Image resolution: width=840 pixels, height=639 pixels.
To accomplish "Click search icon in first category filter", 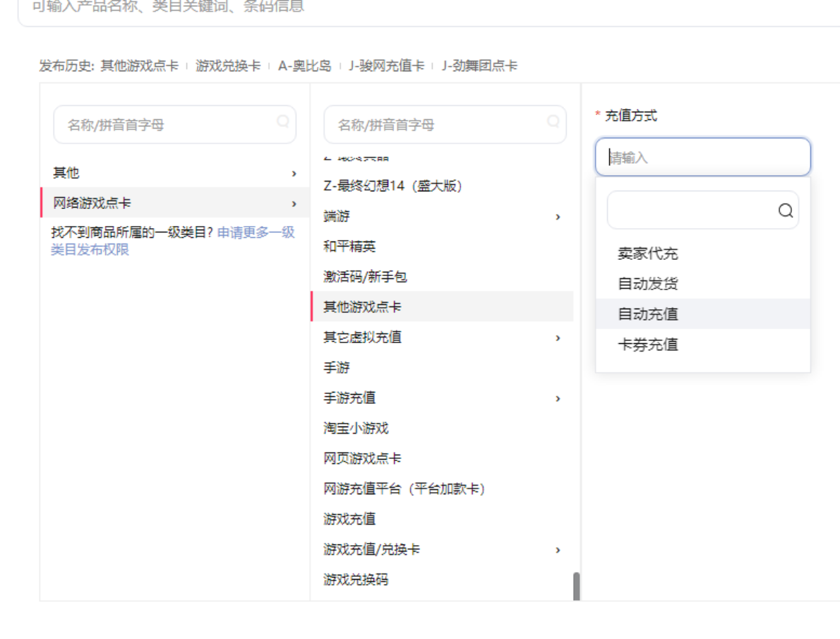I will (x=283, y=121).
